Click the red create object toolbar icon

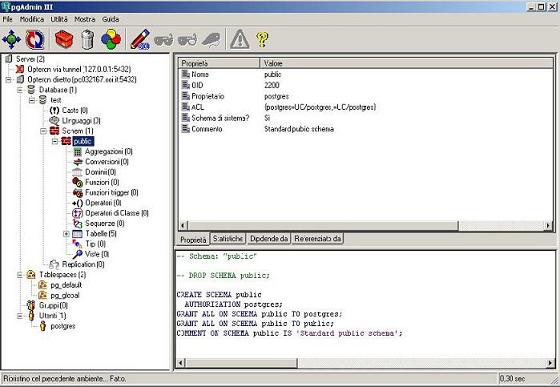(64, 39)
